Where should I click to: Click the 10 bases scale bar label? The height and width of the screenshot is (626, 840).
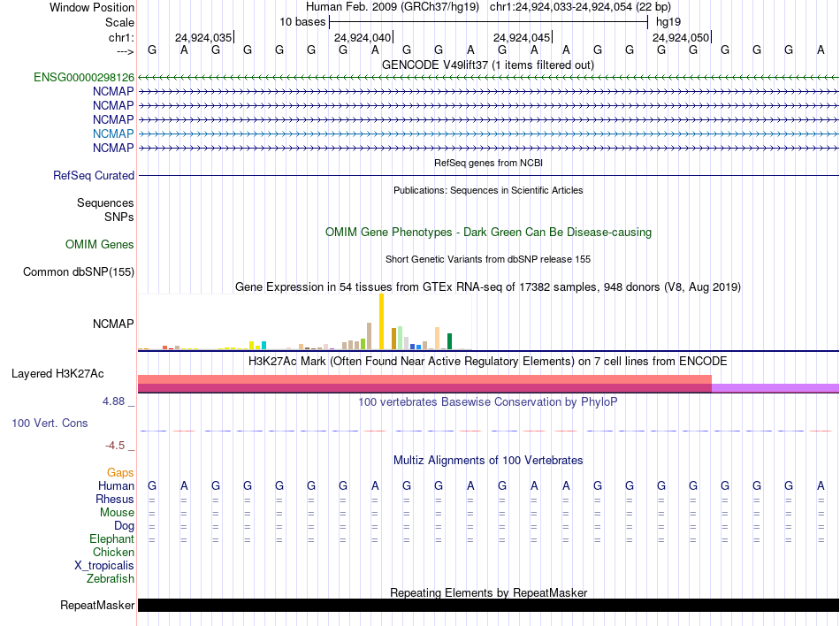pyautogui.click(x=302, y=22)
